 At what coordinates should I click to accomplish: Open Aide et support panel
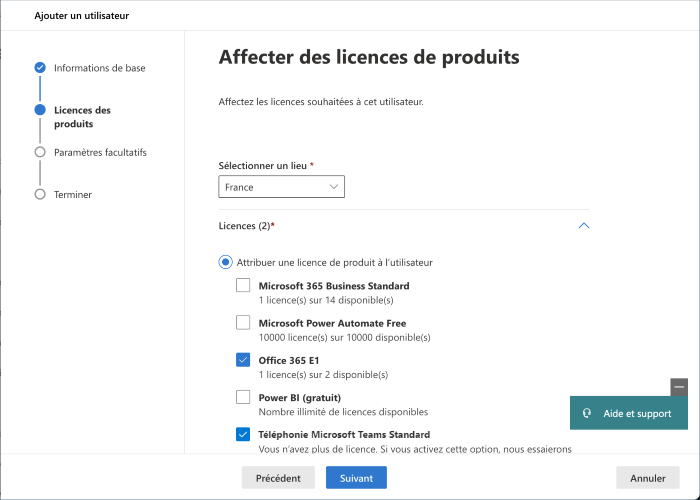tap(629, 413)
